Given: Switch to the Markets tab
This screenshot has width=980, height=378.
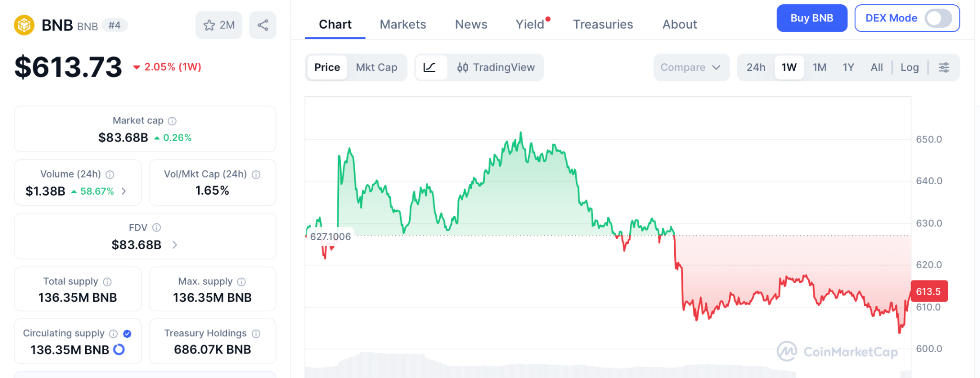Looking at the screenshot, I should (403, 24).
